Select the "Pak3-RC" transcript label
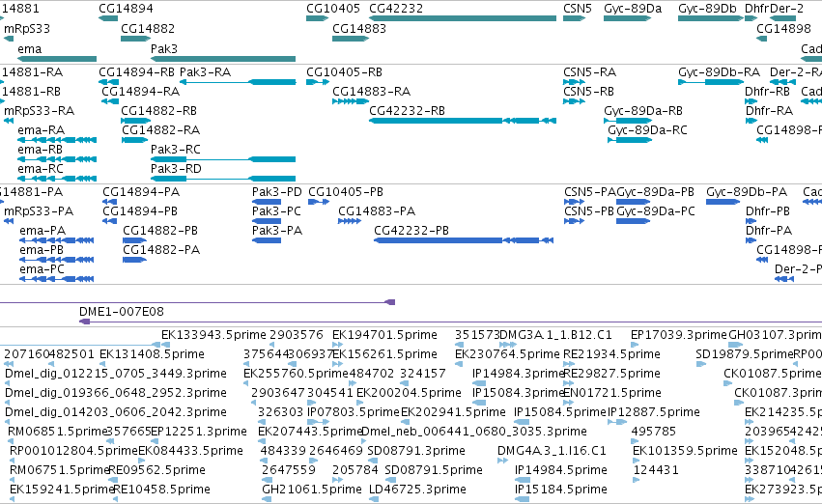This screenshot has height=504, width=822. [175, 150]
